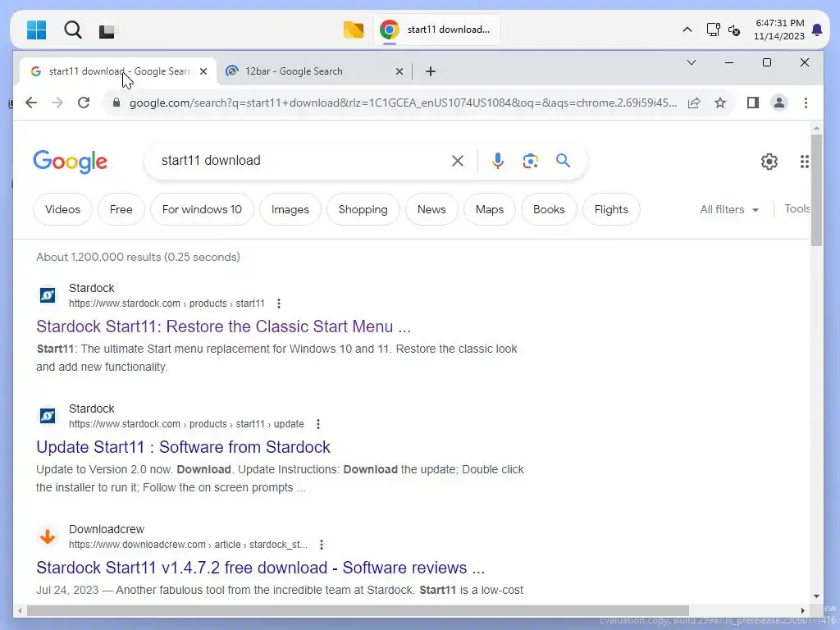Share this page icon

(x=694, y=103)
